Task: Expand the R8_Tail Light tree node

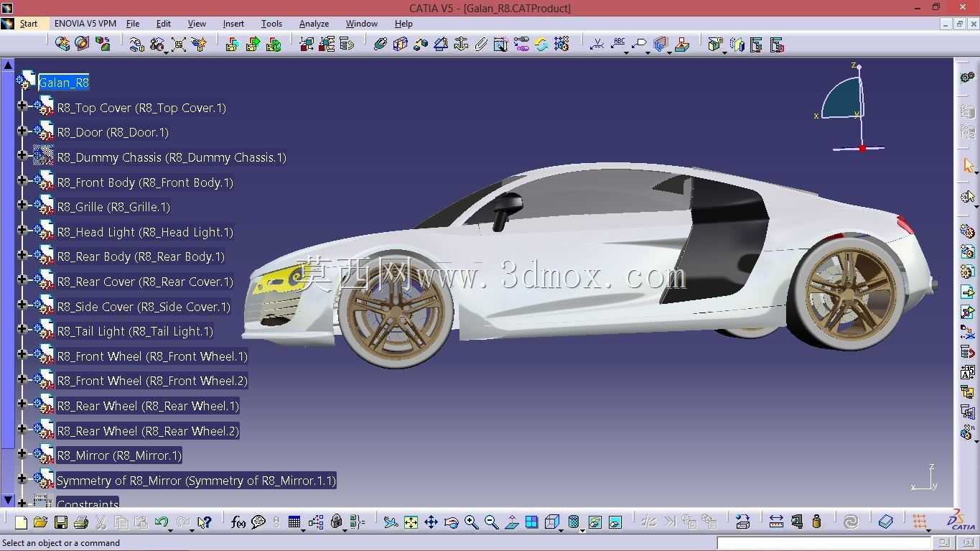Action: [22, 330]
